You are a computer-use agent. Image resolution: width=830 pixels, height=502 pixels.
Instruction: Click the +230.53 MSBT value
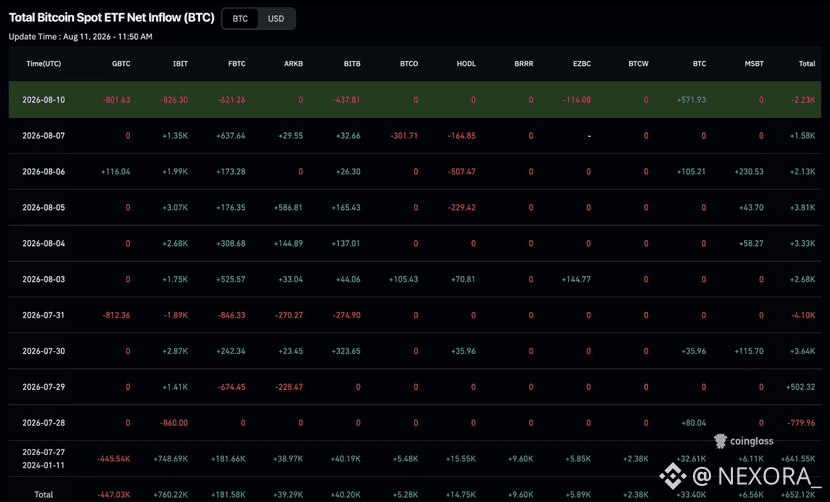[749, 172]
